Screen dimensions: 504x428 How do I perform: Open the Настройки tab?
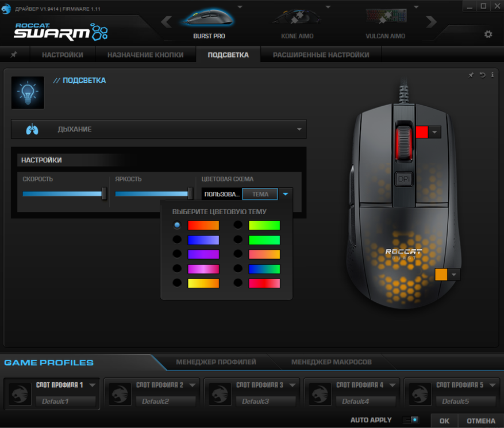(x=63, y=55)
